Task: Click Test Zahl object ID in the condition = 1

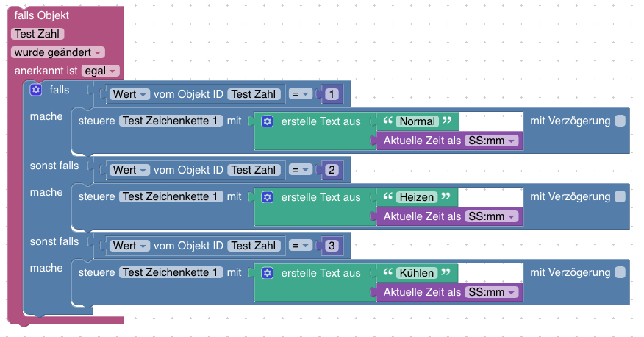Action: click(254, 94)
